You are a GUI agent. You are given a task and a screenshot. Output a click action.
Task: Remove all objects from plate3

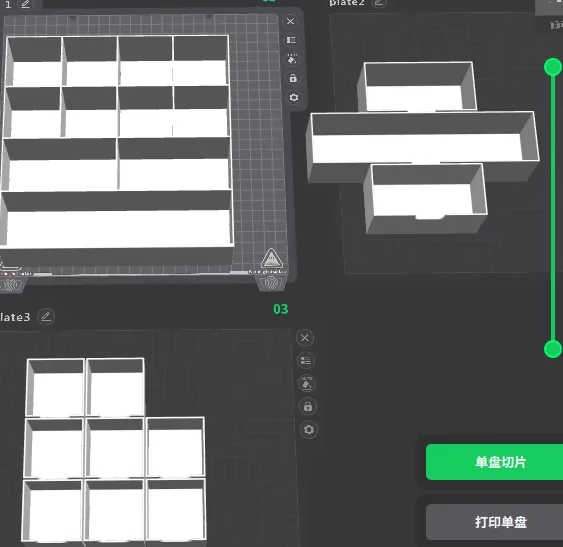click(x=305, y=338)
